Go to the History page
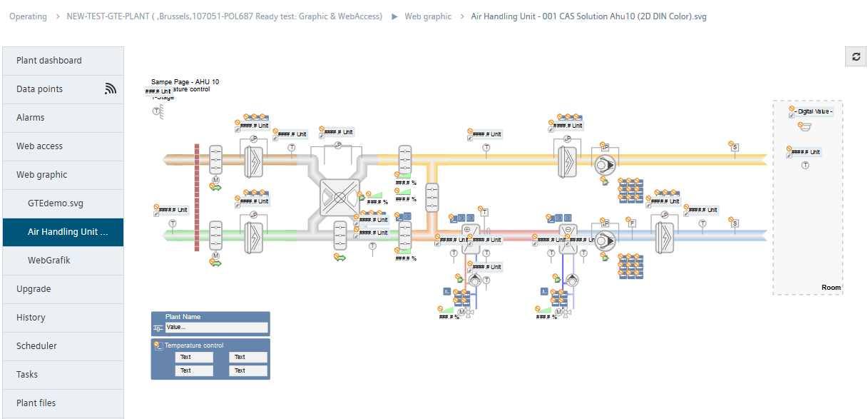 click(63, 318)
